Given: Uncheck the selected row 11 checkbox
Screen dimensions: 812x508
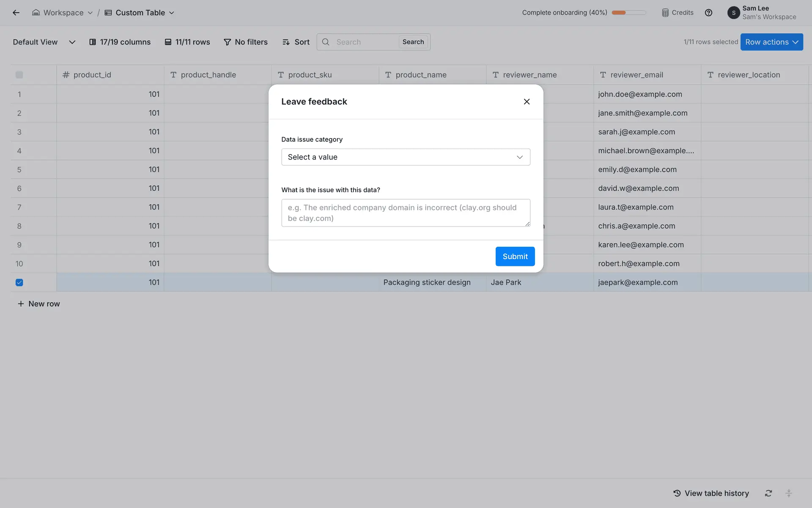Looking at the screenshot, I should (x=19, y=282).
